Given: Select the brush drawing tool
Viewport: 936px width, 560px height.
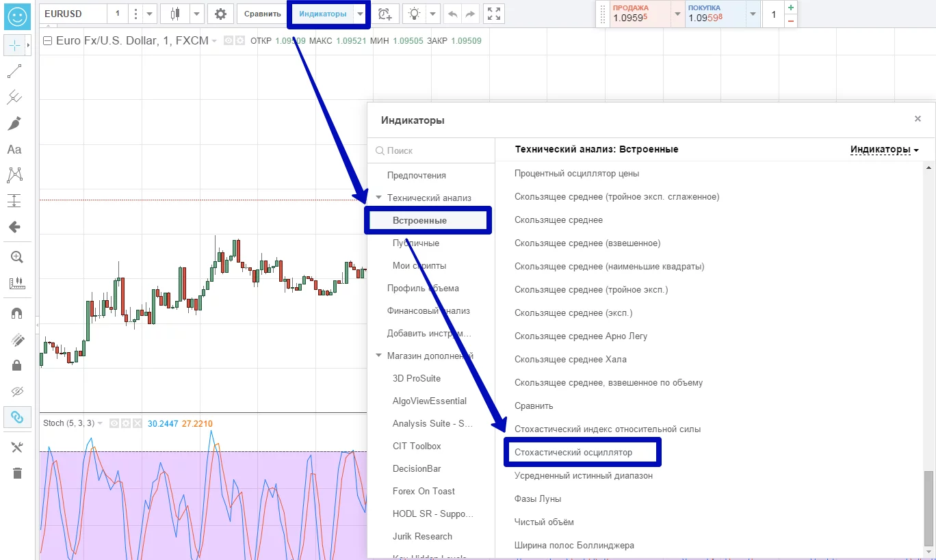Looking at the screenshot, I should point(15,124).
